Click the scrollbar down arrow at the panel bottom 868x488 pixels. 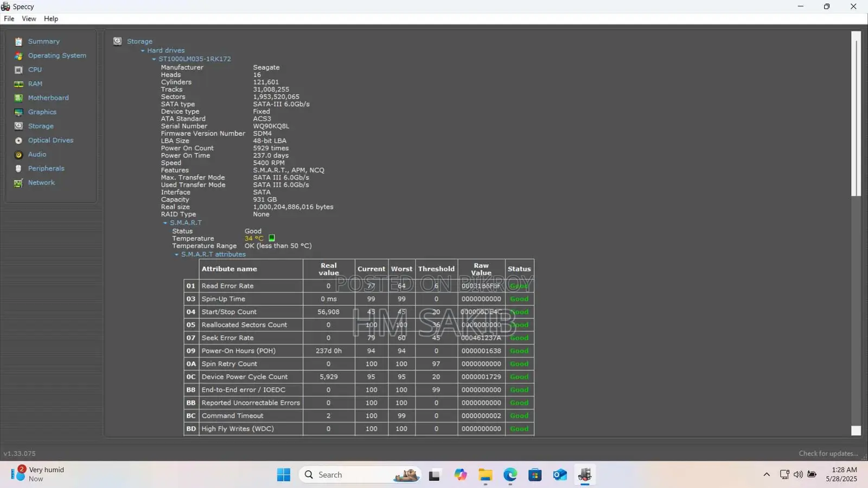(856, 431)
